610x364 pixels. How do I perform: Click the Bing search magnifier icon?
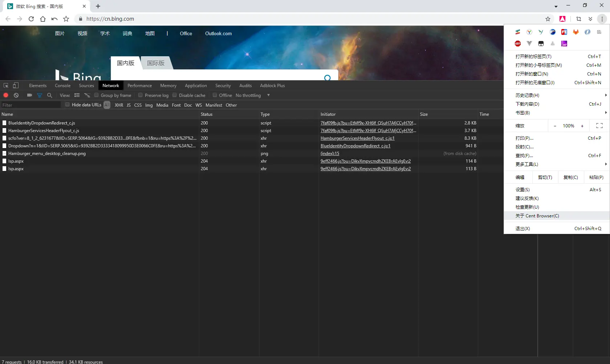pos(328,77)
